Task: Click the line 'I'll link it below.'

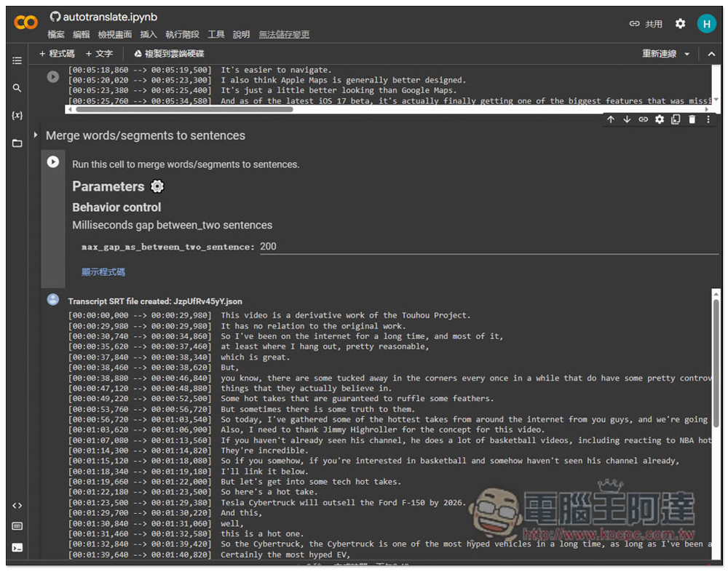Action: click(x=264, y=472)
